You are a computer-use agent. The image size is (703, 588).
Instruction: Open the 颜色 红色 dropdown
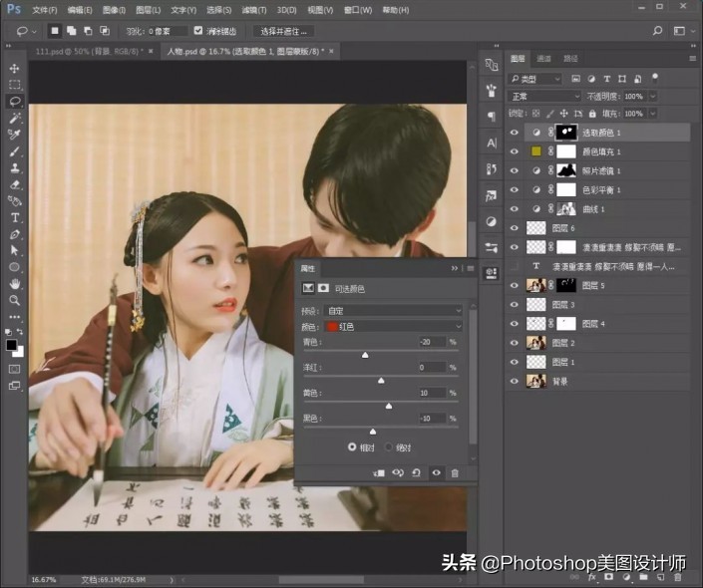[393, 327]
